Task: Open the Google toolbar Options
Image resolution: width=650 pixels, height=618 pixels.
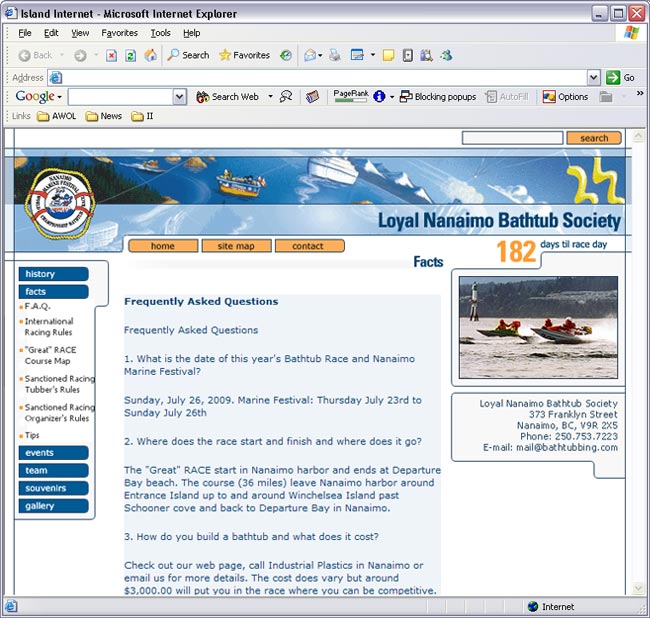Action: pyautogui.click(x=565, y=97)
